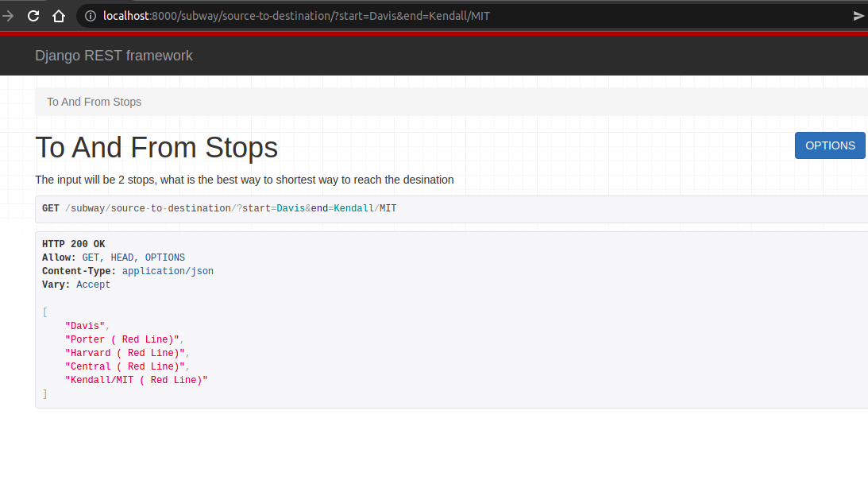Click the send arrow in the address bar
Viewport: 868px width, 488px height.
(858, 15)
